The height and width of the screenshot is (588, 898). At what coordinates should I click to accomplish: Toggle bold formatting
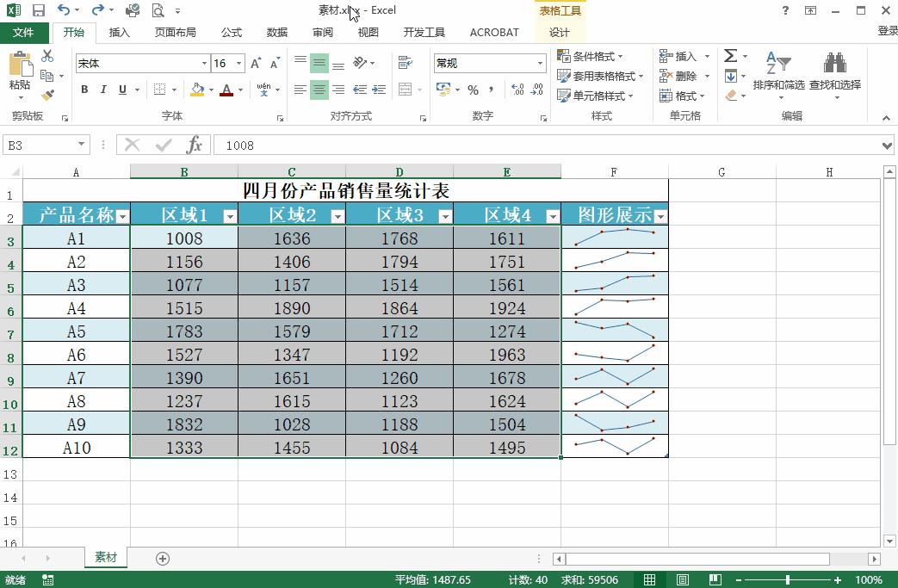tap(84, 90)
